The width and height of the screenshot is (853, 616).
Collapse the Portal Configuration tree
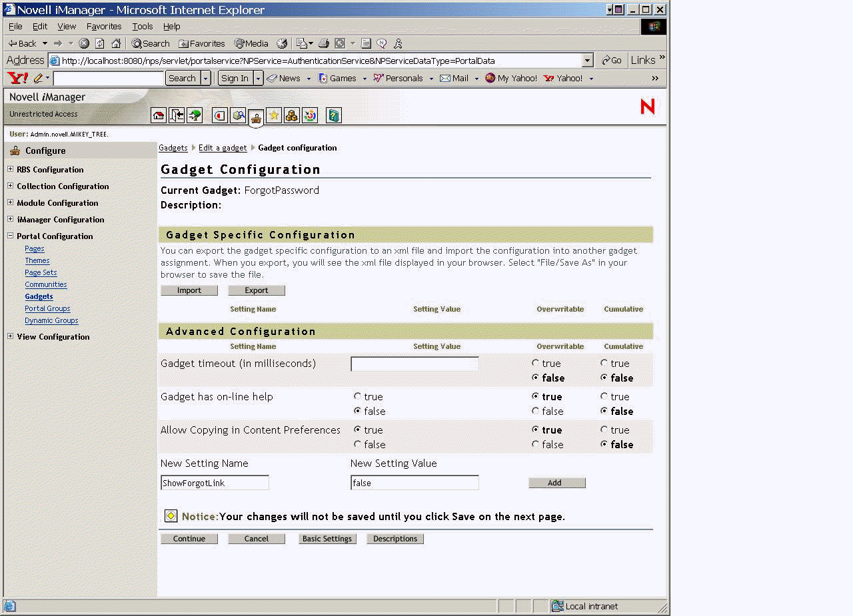pyautogui.click(x=9, y=236)
